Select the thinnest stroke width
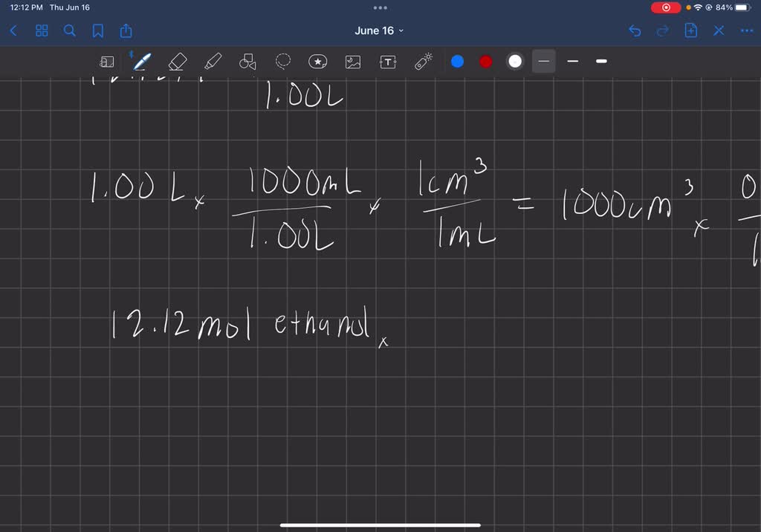 [543, 61]
